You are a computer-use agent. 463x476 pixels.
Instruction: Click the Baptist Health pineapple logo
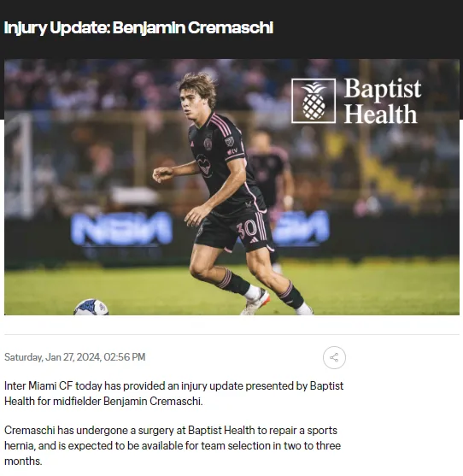coord(314,101)
